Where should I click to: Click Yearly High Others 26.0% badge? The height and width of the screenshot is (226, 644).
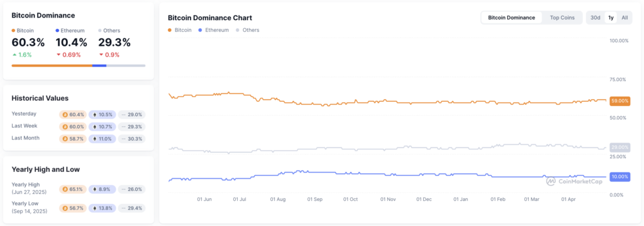[x=132, y=189]
